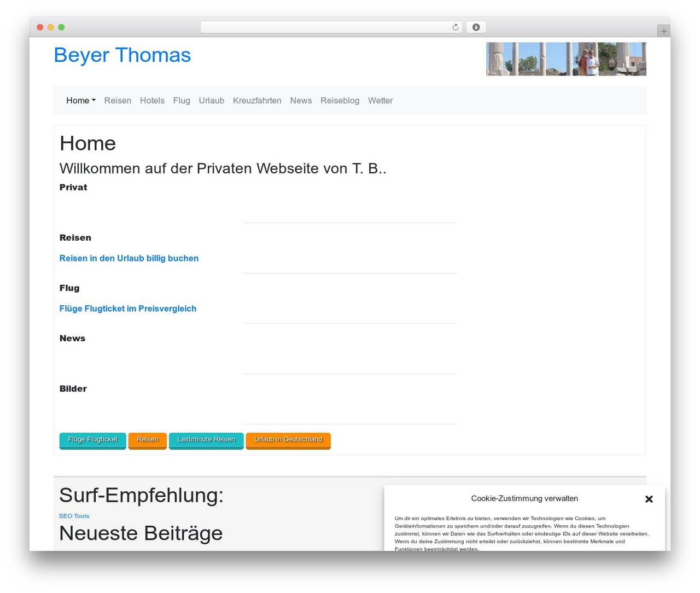Click the Beyer Thomas site title
The height and width of the screenshot is (593, 700).
click(x=122, y=55)
